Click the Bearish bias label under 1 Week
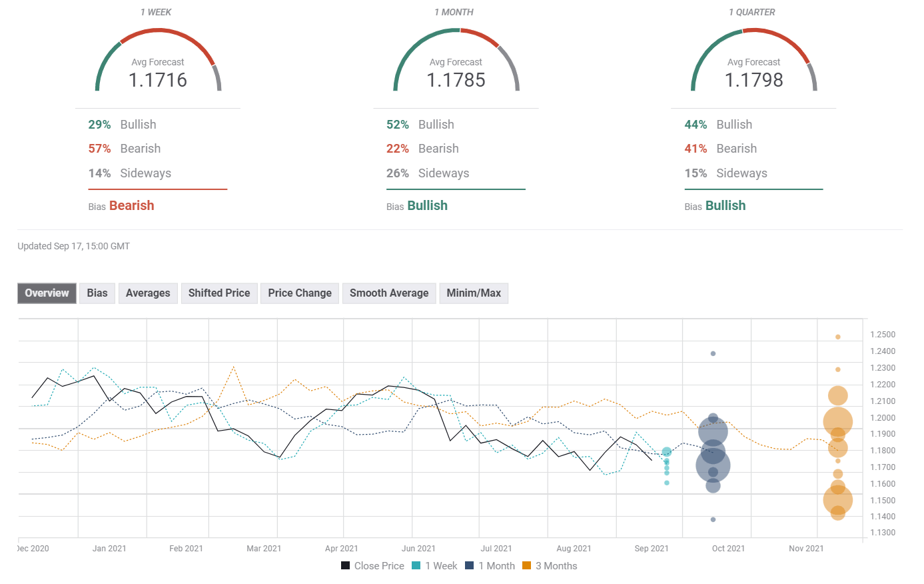Viewport: 924px width, 584px height. click(x=131, y=206)
